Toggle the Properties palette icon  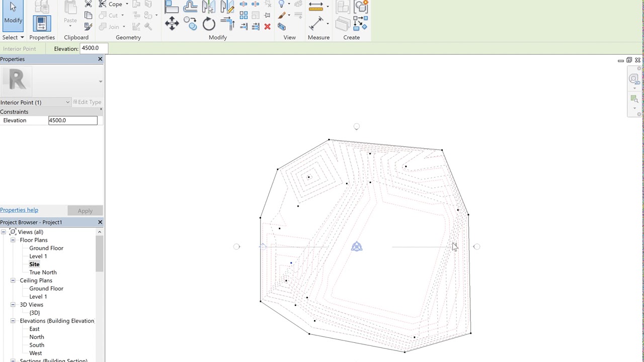[42, 23]
